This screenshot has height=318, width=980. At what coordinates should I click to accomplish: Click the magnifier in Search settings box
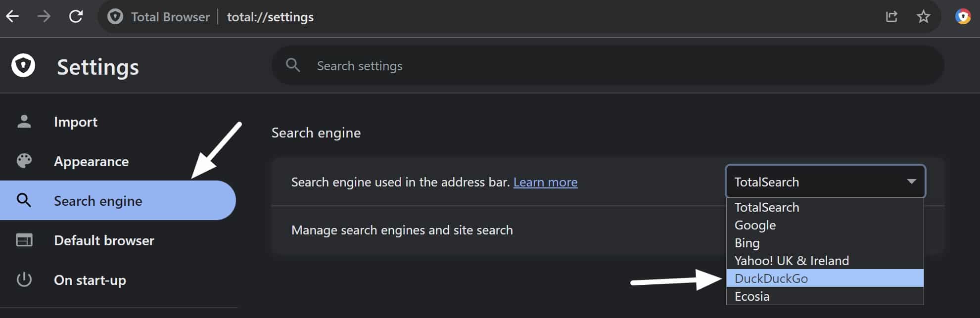pyautogui.click(x=293, y=65)
